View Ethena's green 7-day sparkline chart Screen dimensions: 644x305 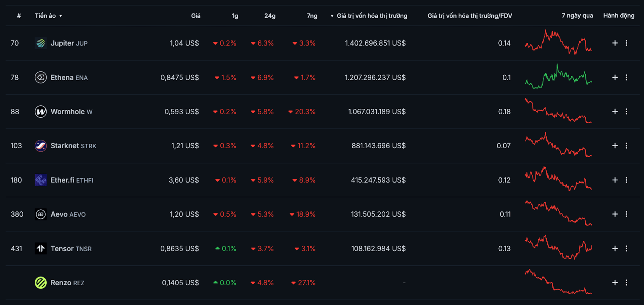click(558, 76)
